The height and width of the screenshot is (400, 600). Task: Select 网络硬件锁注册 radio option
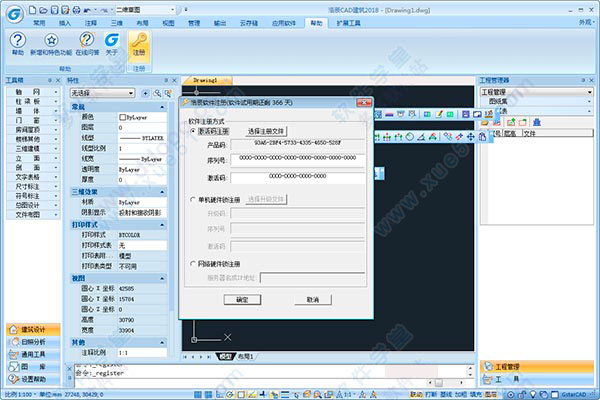193,262
